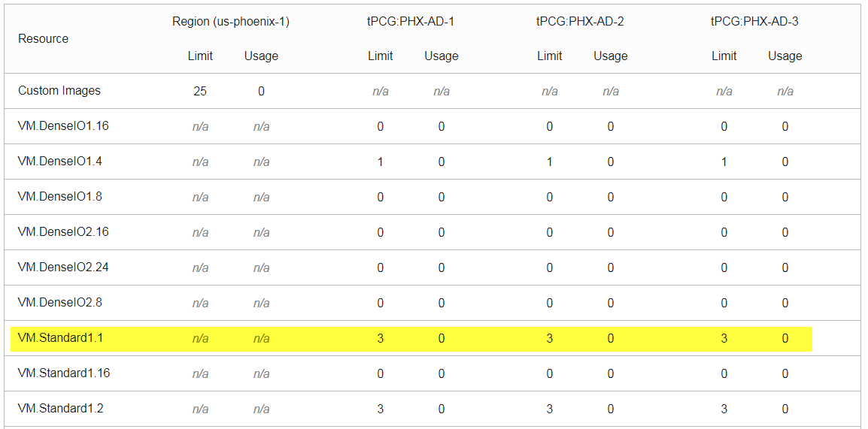868x429 pixels.
Task: Click VM.Standard1.1 limit under PHX-AD-2
Action: (550, 339)
